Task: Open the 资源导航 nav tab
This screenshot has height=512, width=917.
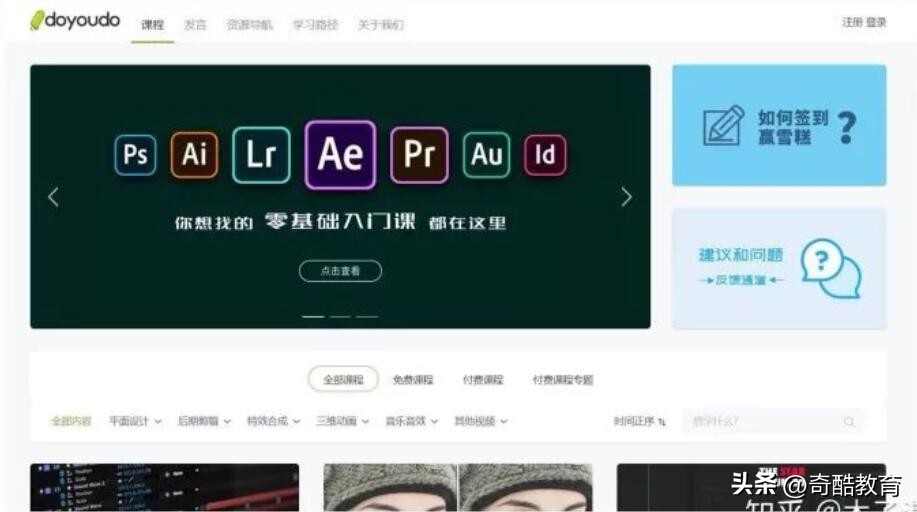Action: [x=250, y=25]
